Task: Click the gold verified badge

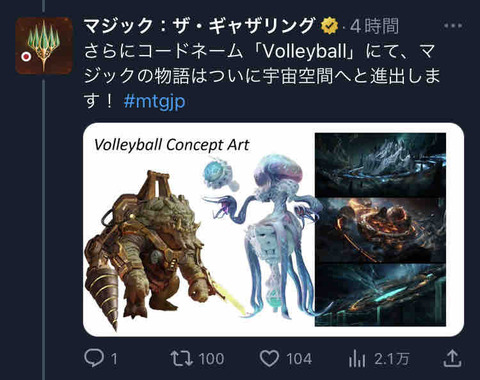Action: pos(330,26)
